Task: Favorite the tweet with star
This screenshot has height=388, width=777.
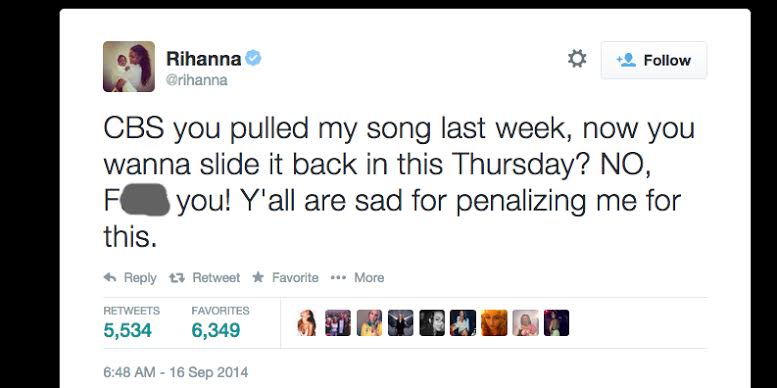Action: click(285, 277)
